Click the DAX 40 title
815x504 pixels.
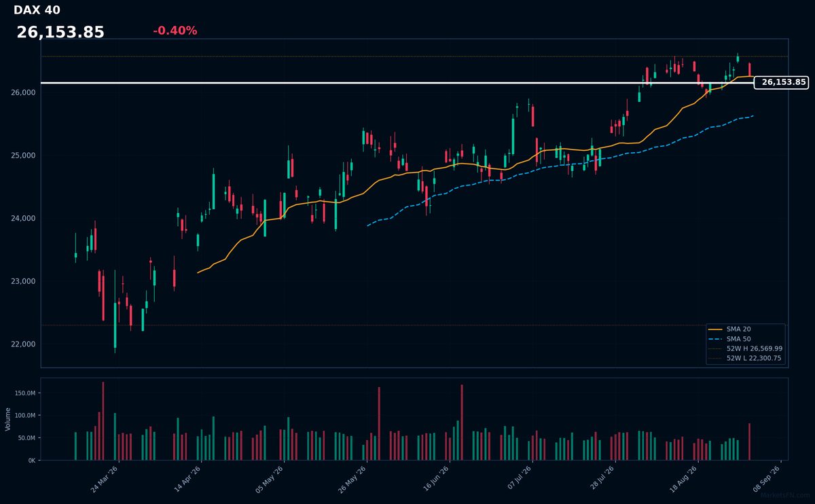pyautogui.click(x=37, y=10)
